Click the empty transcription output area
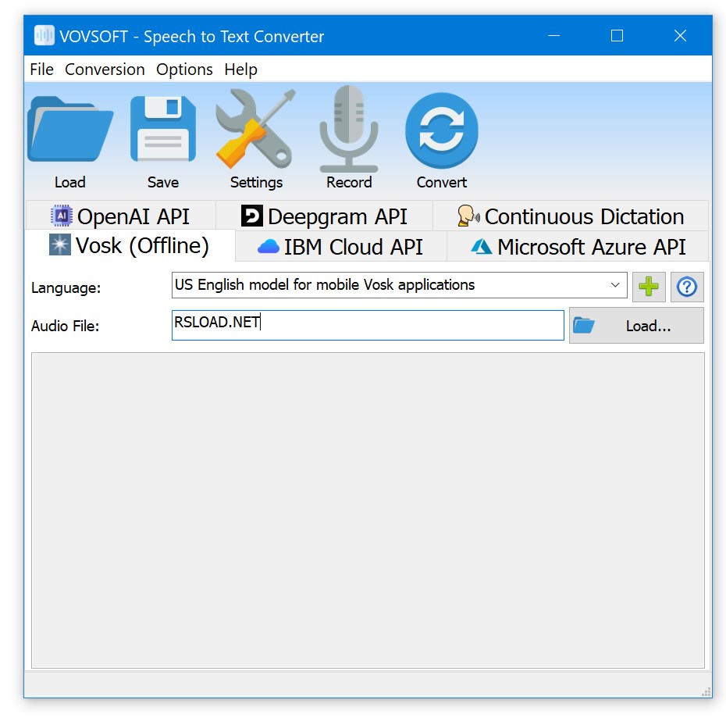 (x=367, y=512)
